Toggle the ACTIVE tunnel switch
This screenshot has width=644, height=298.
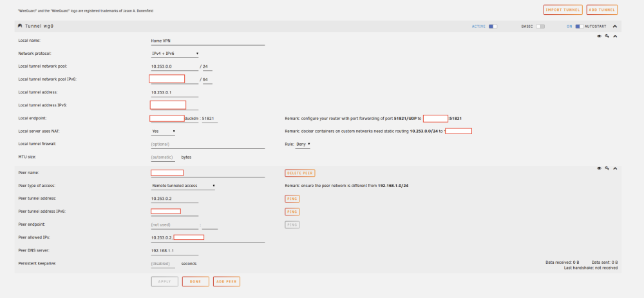coord(493,26)
